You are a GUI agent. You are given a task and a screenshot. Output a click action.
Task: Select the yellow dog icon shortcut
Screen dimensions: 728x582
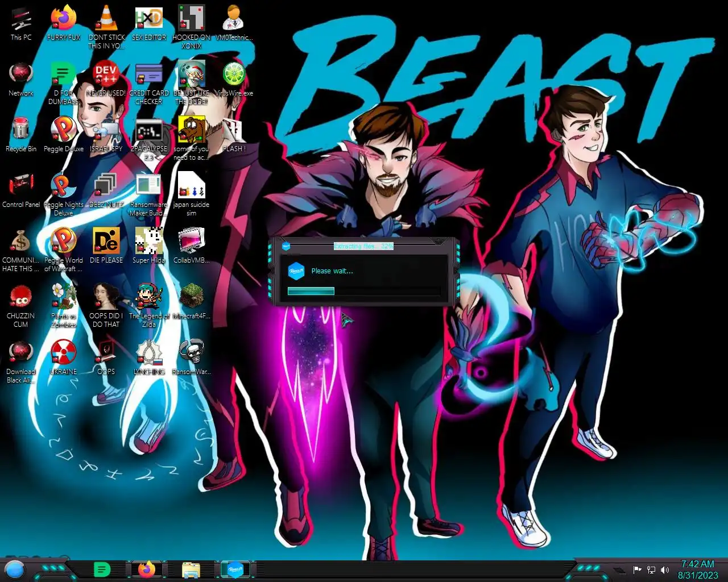pyautogui.click(x=192, y=138)
